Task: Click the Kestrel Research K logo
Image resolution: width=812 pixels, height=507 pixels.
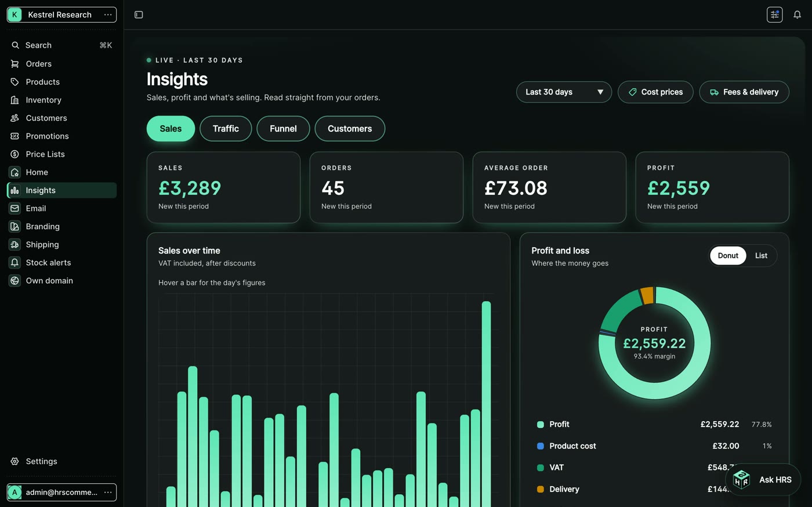Action: tap(14, 15)
